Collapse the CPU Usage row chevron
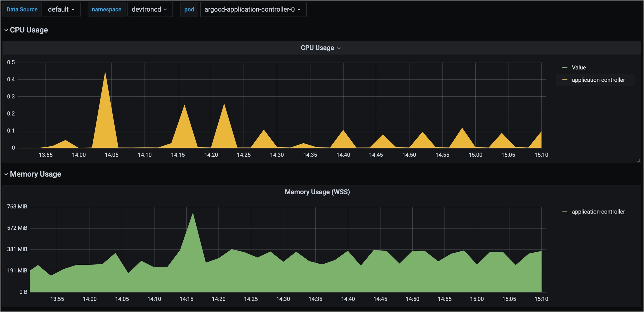644x312 pixels. [x=6, y=30]
